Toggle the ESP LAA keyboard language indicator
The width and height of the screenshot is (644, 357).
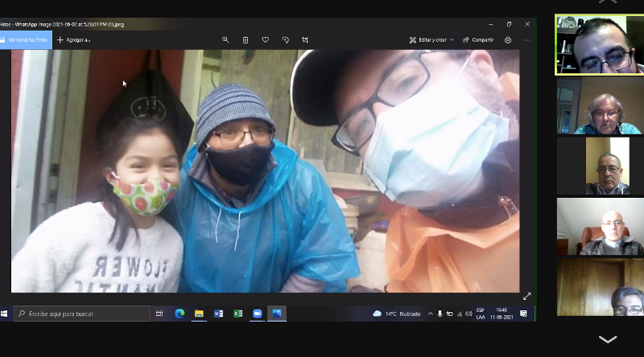[x=481, y=314]
